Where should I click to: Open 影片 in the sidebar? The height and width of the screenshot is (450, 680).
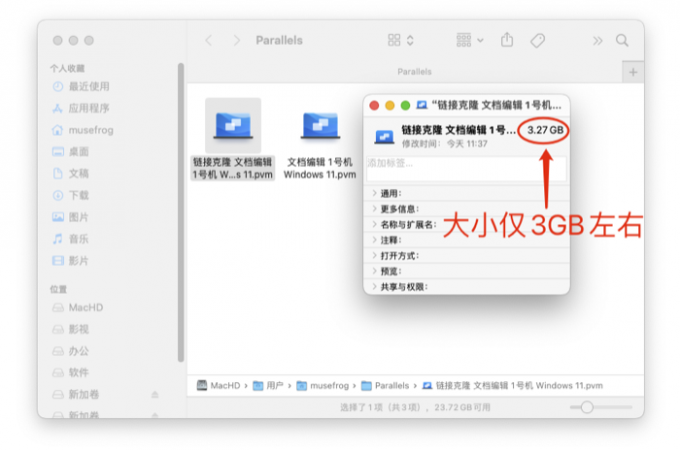point(71,261)
